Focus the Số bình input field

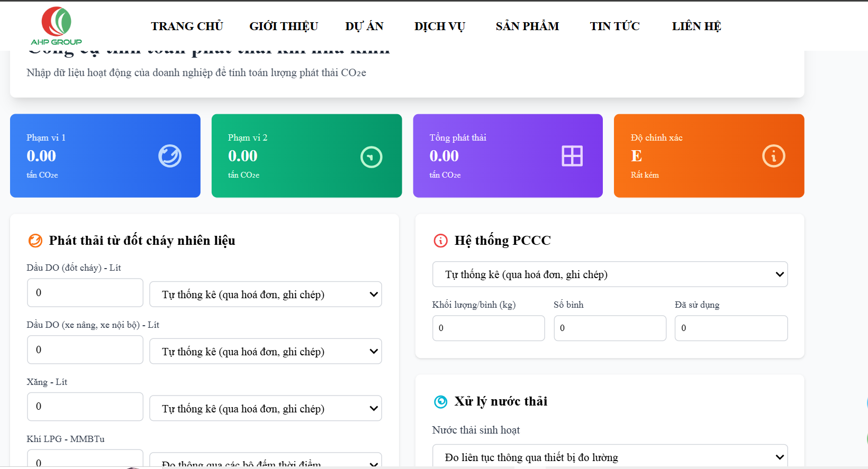point(610,328)
